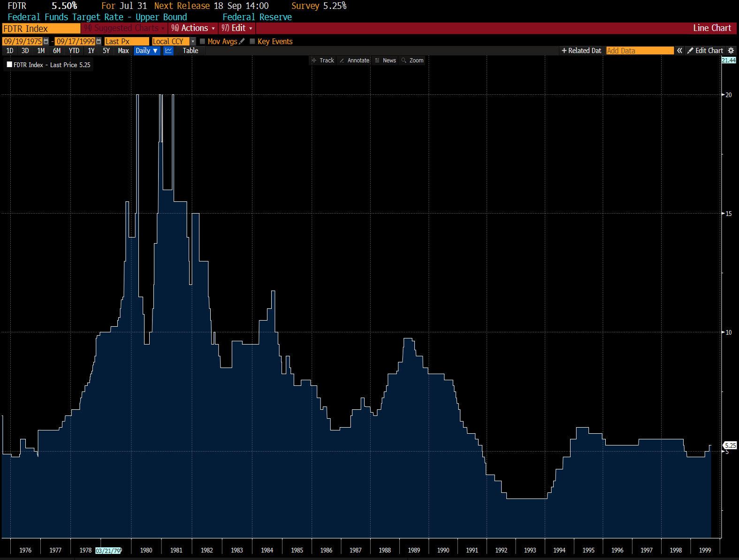739x560 pixels.
Task: Click the FDTR Index security field
Action: pos(41,29)
